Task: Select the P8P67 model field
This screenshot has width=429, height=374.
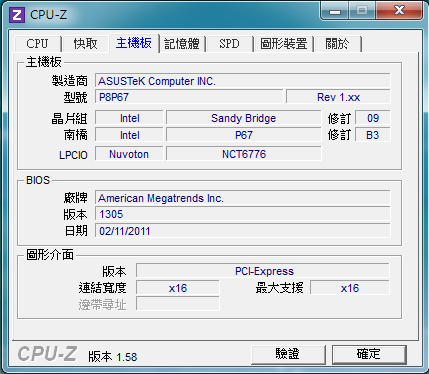Action: (x=189, y=97)
